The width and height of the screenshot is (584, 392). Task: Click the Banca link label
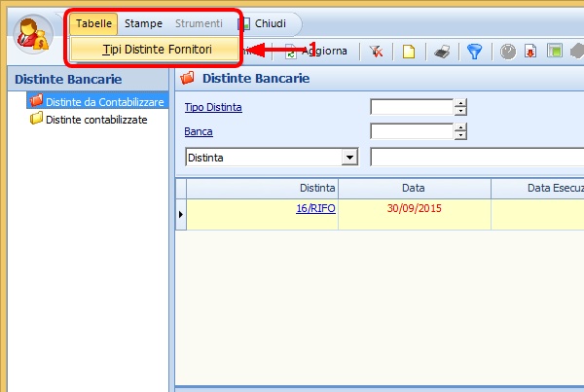coord(199,131)
